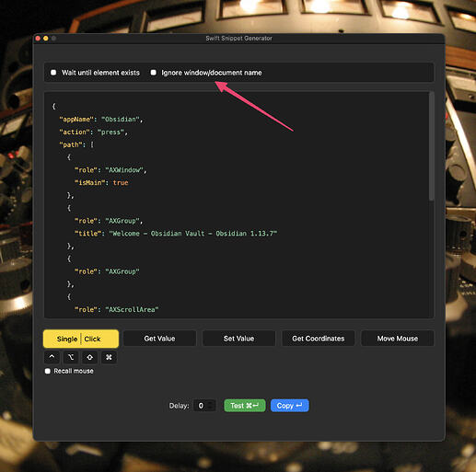Click the Delay value input field
The height and width of the screenshot is (472, 476).
[x=201, y=406]
